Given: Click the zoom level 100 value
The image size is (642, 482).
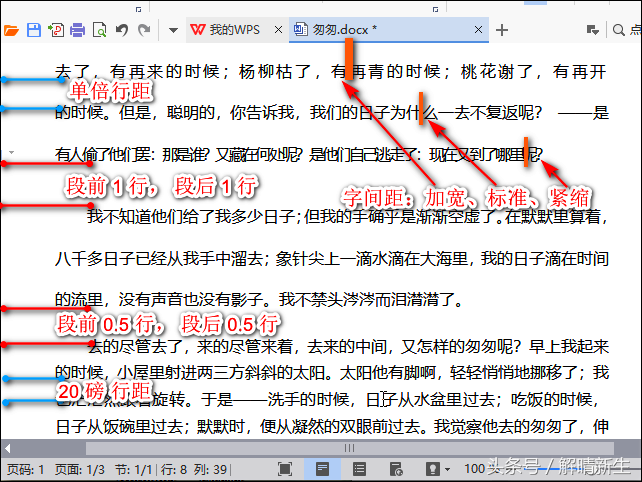Looking at the screenshot, I should pyautogui.click(x=475, y=468).
